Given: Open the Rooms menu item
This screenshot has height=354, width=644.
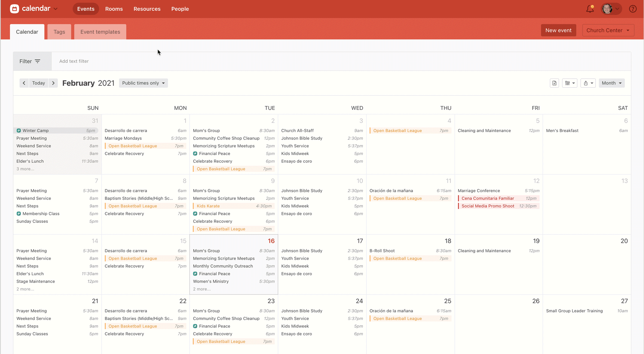Looking at the screenshot, I should 114,9.
